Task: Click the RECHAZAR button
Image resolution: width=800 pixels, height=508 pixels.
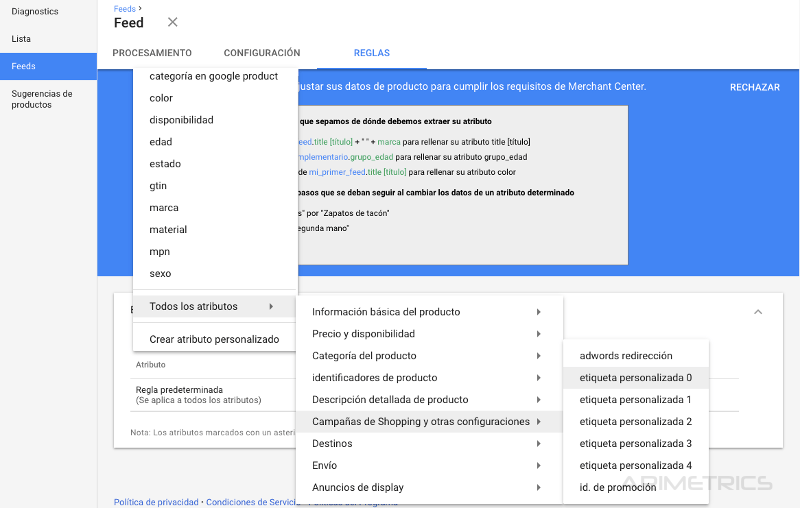Action: pyautogui.click(x=755, y=87)
